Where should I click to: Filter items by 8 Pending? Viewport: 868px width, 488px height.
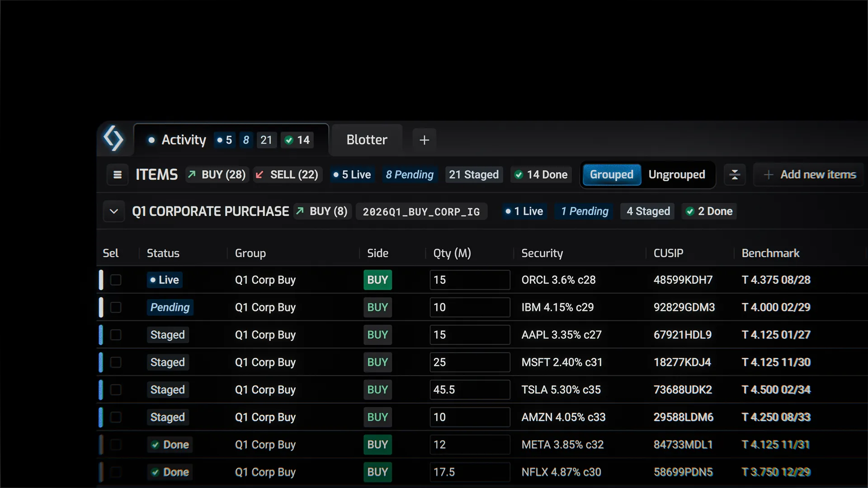(410, 175)
